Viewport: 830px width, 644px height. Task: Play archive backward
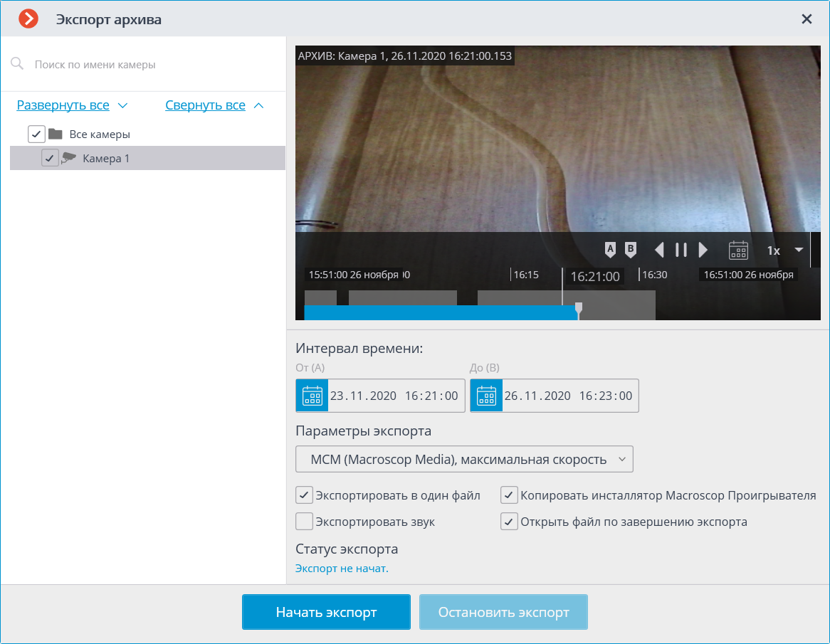(659, 250)
